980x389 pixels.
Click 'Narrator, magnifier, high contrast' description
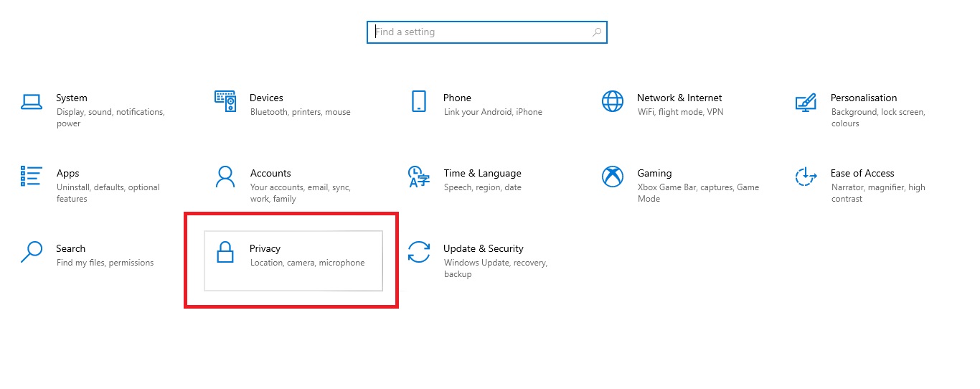pyautogui.click(x=878, y=193)
